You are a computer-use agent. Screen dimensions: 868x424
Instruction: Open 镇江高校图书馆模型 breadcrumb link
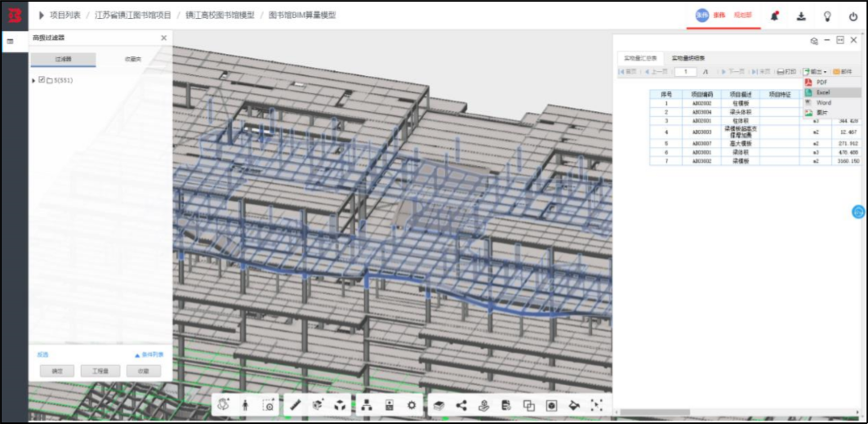[x=220, y=15]
